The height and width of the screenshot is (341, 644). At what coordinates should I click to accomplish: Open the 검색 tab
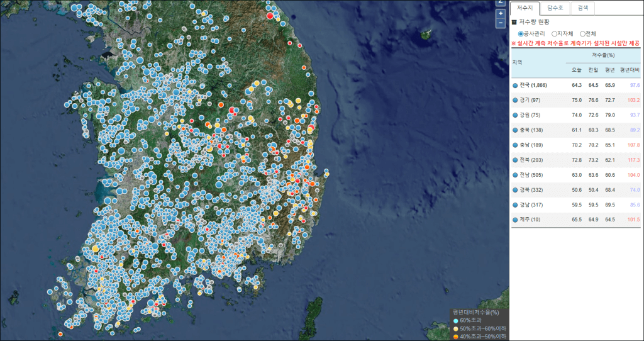[582, 8]
